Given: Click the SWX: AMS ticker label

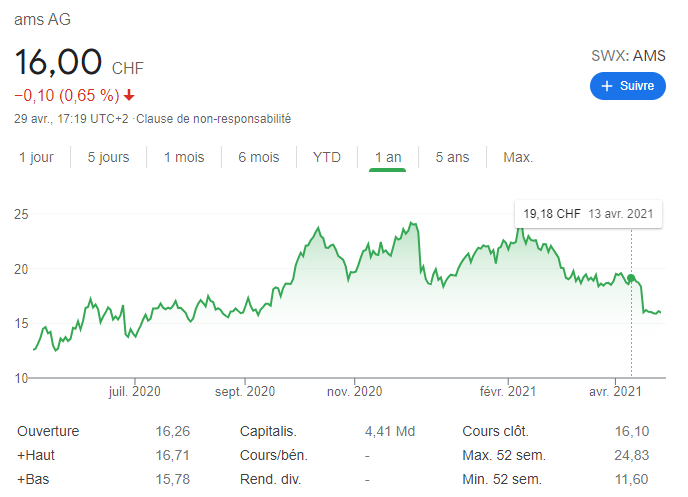Looking at the screenshot, I should click(x=628, y=56).
